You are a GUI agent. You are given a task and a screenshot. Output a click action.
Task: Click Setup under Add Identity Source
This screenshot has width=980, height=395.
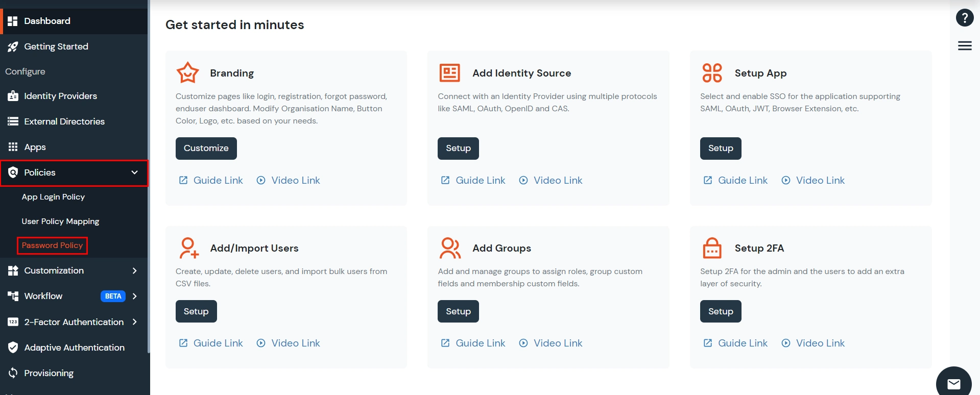(458, 148)
